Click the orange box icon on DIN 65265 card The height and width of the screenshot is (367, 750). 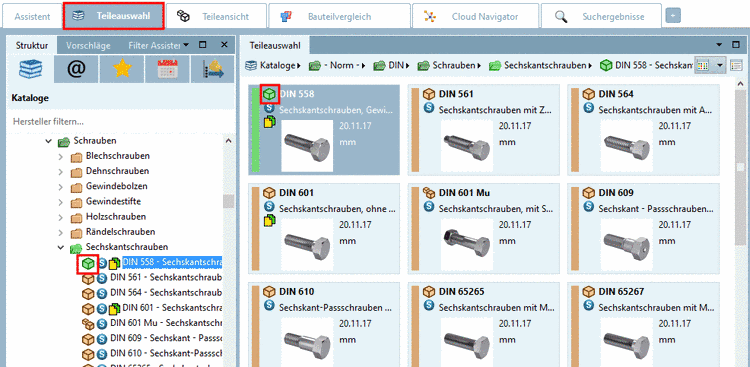tap(429, 291)
